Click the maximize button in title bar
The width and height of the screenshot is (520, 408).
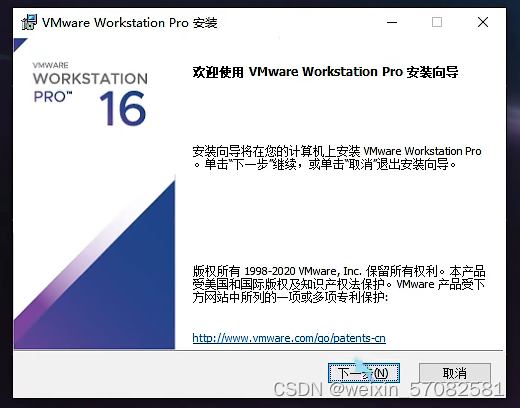[437, 22]
